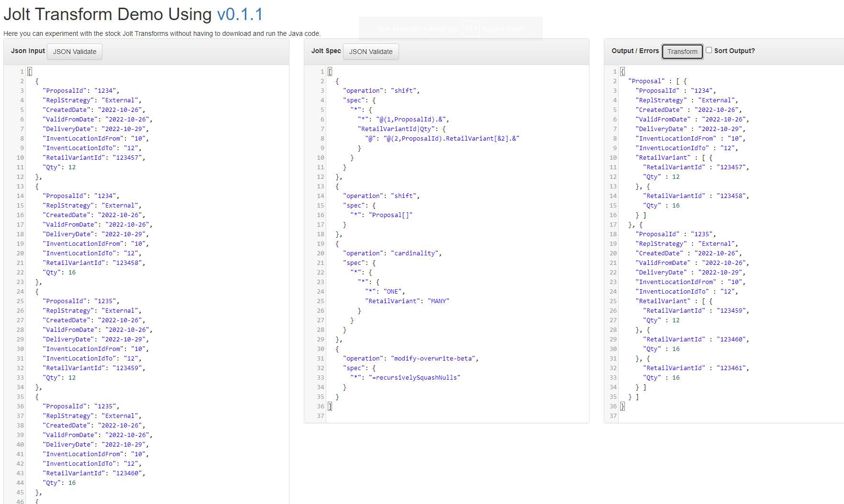Click the Jolt Spec panel heading
844x504 pixels.
[326, 51]
